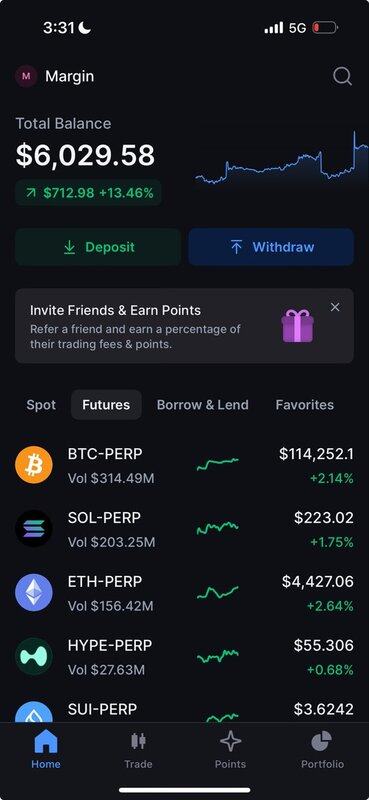369x800 pixels.
Task: Open the Portfolio pie chart icon
Action: pyautogui.click(x=322, y=741)
